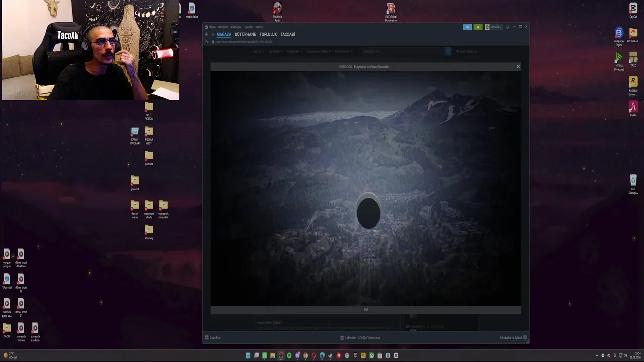This screenshot has height=362, width=644.
Task: Open the Steam menu
Action: pos(211,27)
